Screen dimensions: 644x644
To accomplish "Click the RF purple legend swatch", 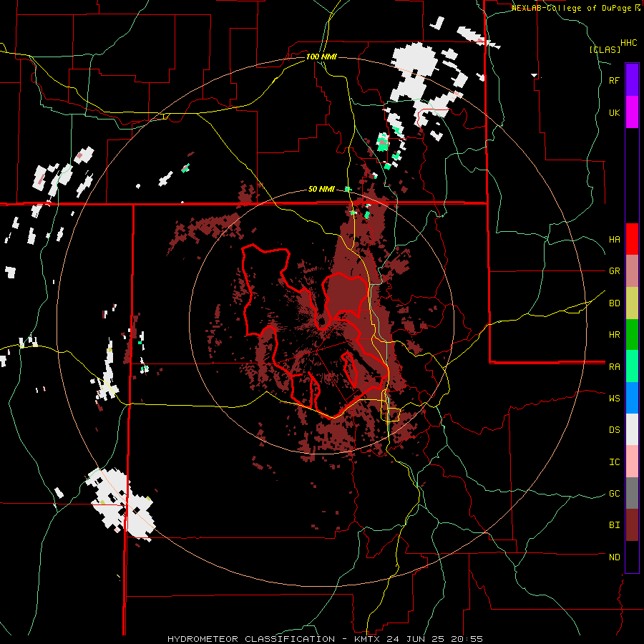I will pos(632,80).
